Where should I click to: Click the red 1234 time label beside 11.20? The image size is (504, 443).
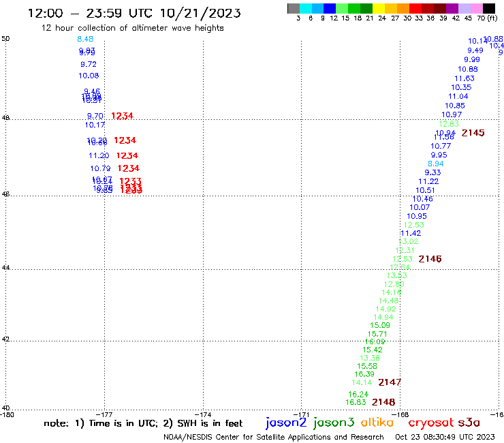[x=127, y=155]
